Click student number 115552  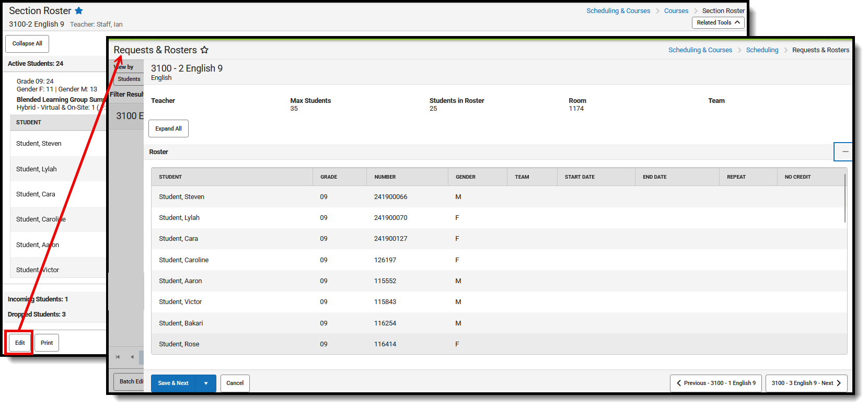pyautogui.click(x=385, y=281)
